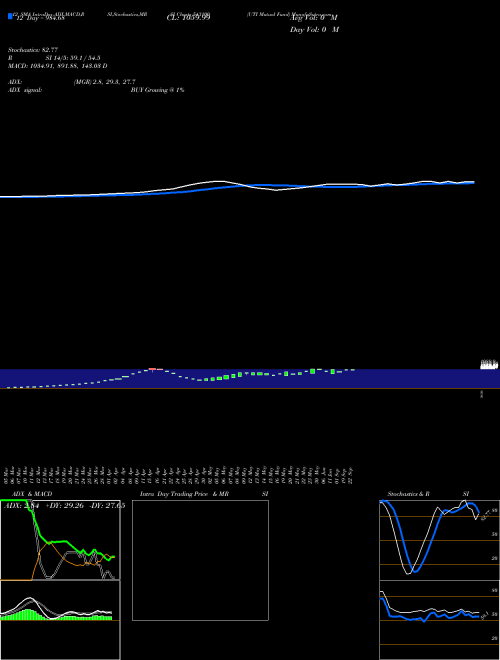Select the '+DY: 29.26' indicator value
This screenshot has width=500, height=660.
click(65, 506)
